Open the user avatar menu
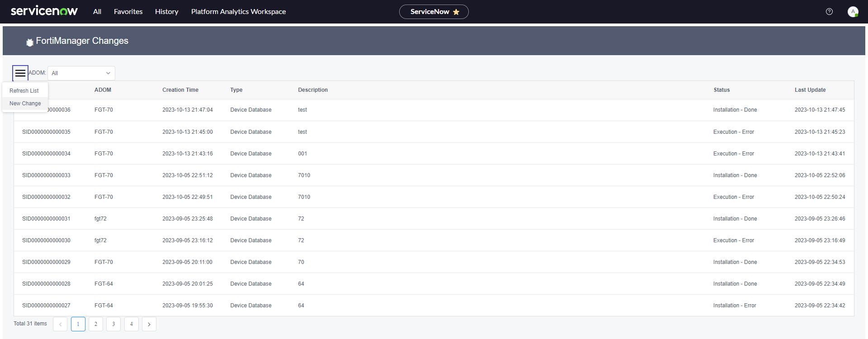Screen dimensions: 868x339 click(853, 12)
